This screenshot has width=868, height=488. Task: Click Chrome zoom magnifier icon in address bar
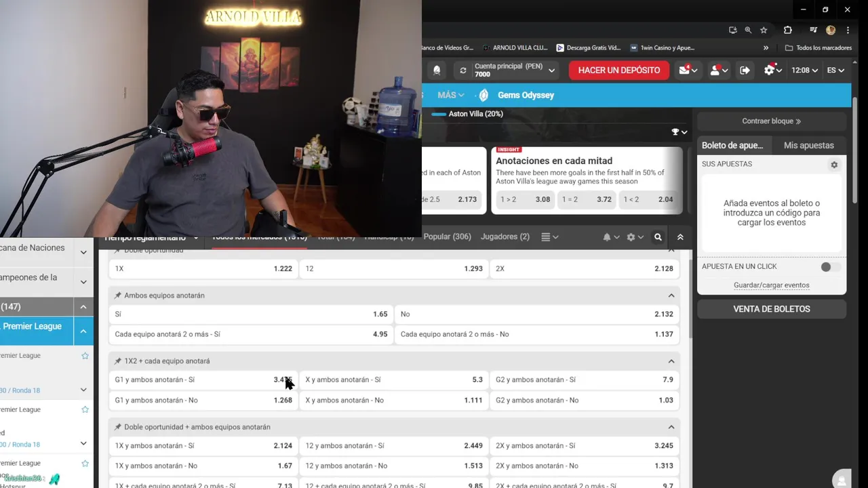pos(748,30)
